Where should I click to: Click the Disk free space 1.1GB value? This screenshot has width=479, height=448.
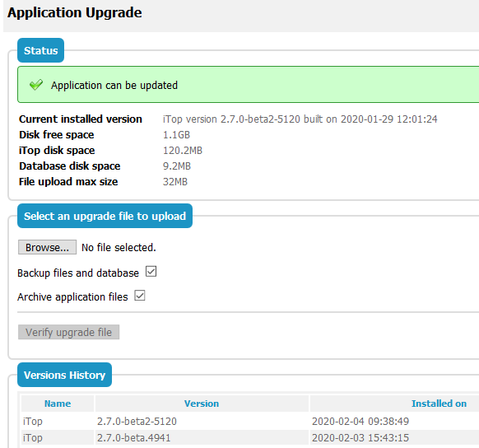(x=176, y=135)
